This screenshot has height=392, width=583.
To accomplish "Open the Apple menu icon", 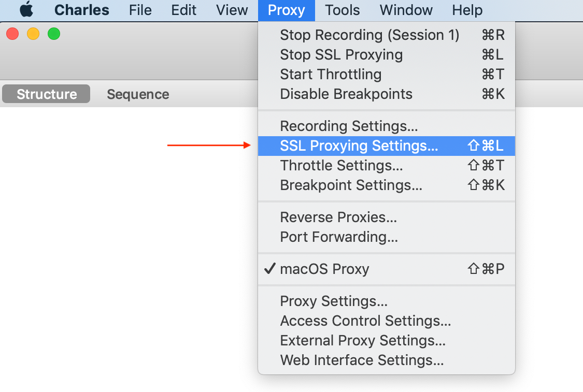I will (26, 10).
